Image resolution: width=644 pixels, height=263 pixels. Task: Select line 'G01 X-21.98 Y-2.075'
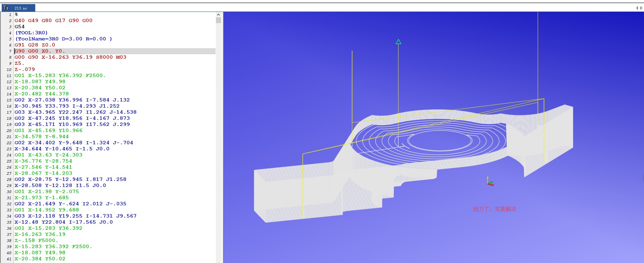click(47, 191)
